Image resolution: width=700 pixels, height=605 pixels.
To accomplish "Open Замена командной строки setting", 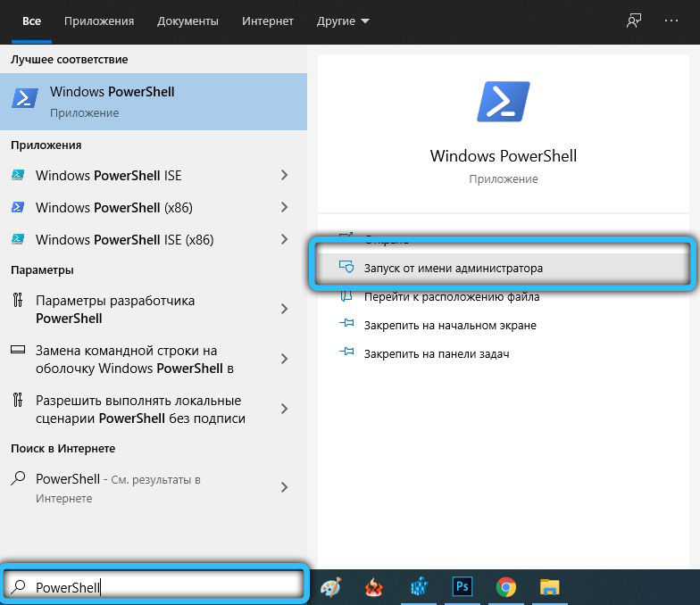I will tap(154, 359).
